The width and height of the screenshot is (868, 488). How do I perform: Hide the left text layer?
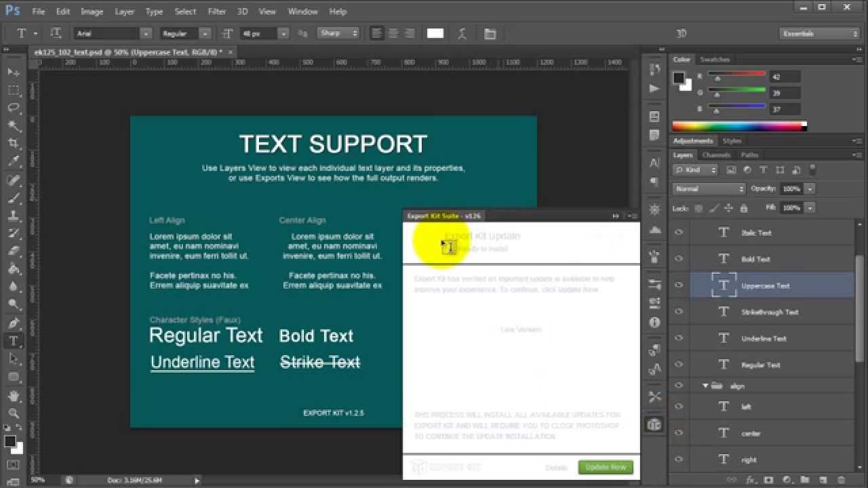pos(679,407)
